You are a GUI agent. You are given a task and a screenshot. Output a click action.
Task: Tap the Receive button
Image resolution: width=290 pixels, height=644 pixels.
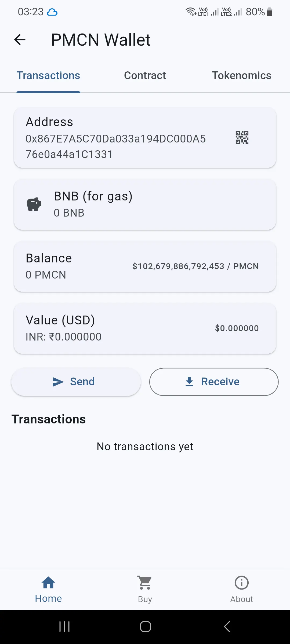(214, 382)
